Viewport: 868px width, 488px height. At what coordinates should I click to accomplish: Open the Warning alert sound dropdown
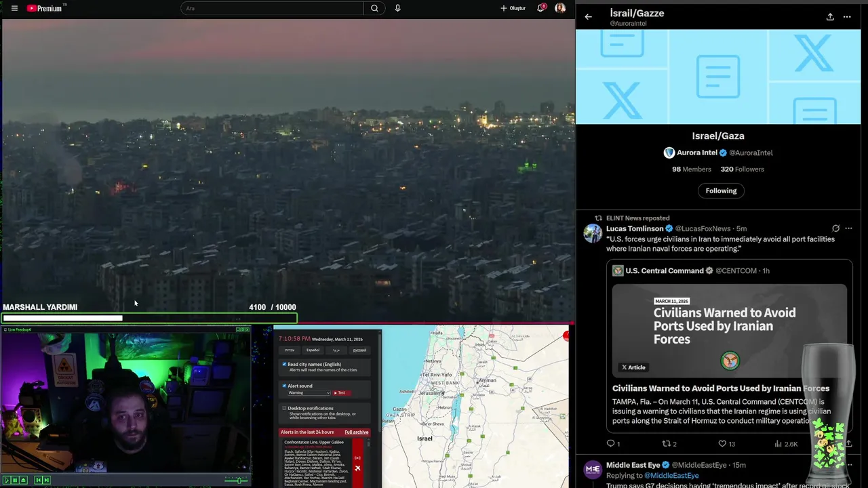309,392
